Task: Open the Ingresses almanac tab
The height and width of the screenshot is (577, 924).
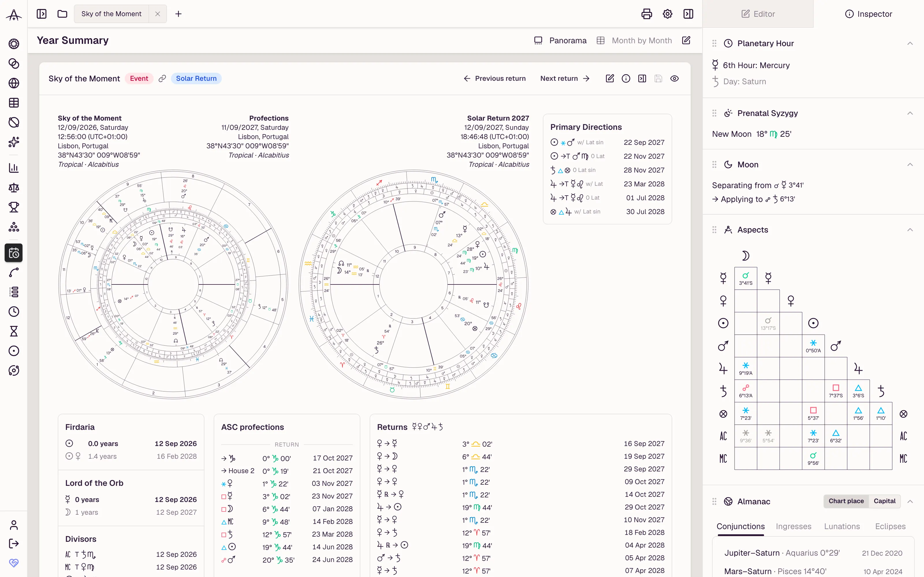Action: (x=793, y=526)
